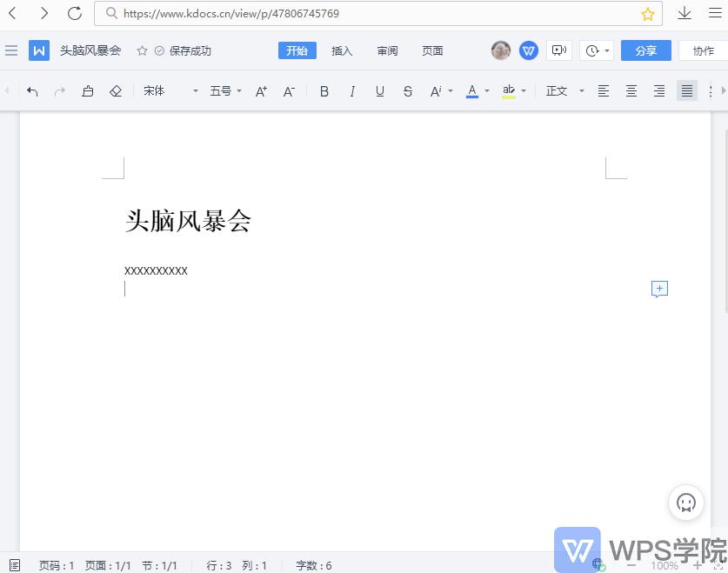
Task: Toggle underline formatting
Action: click(x=380, y=90)
